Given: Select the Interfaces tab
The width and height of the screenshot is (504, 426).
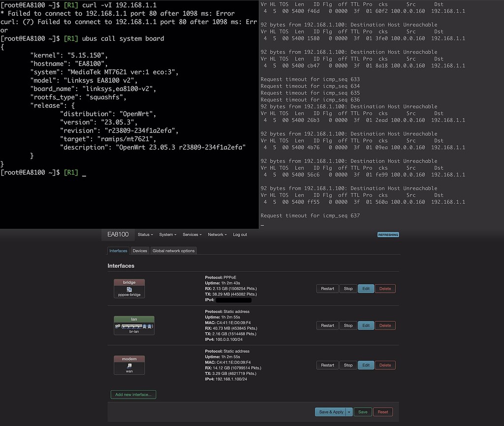Looking at the screenshot, I should pos(118,250).
